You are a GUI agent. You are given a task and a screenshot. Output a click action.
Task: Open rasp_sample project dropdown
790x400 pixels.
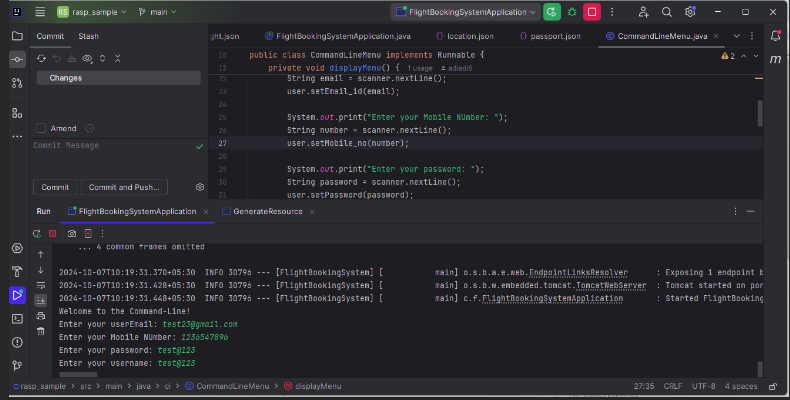91,12
